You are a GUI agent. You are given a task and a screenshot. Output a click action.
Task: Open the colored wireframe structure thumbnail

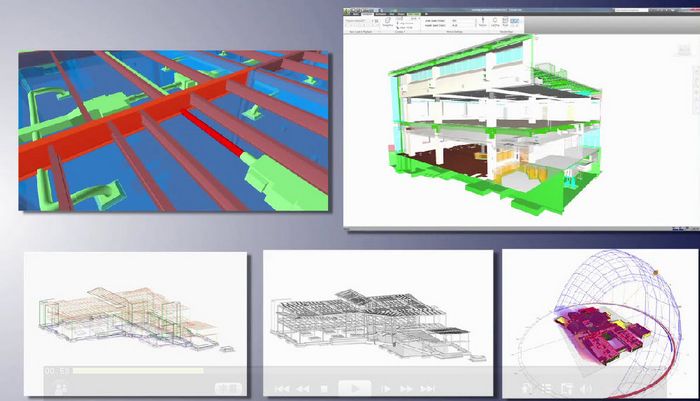(135, 324)
